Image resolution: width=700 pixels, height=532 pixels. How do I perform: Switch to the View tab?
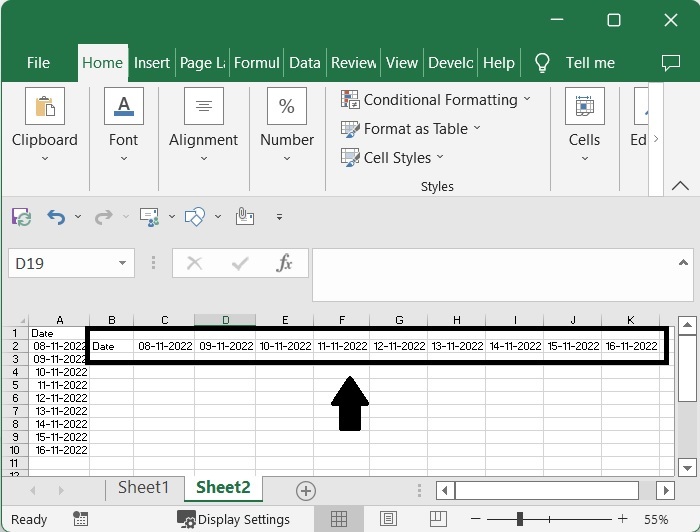click(402, 63)
